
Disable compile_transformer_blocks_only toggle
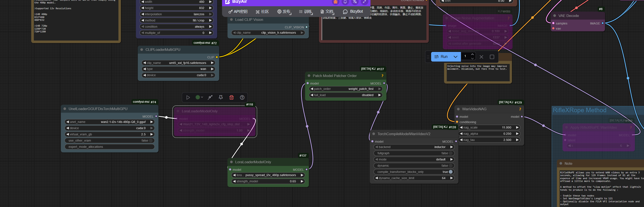[450, 172]
